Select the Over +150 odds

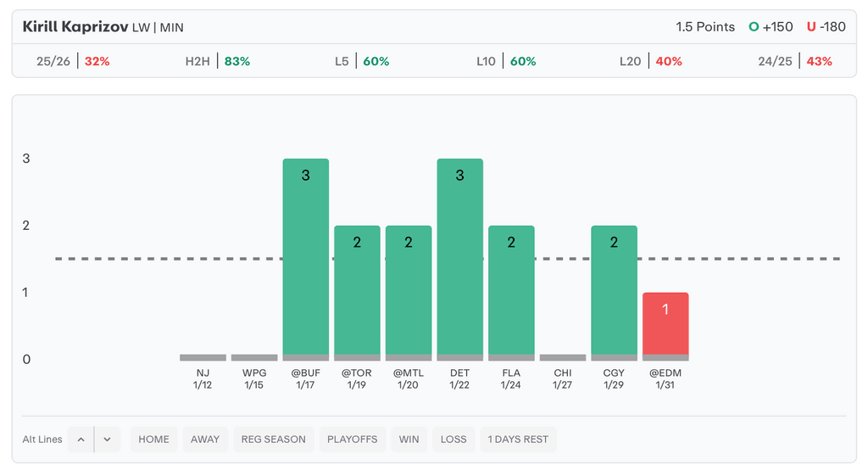click(771, 26)
